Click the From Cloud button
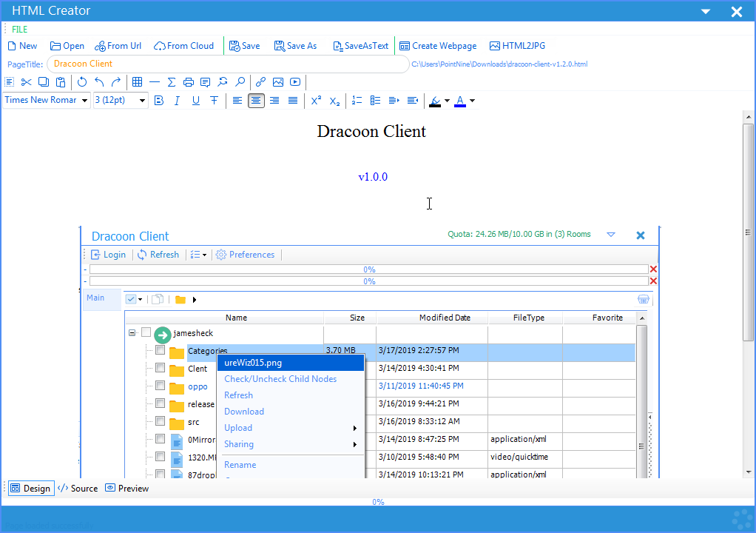Image resolution: width=756 pixels, height=533 pixels. point(183,46)
